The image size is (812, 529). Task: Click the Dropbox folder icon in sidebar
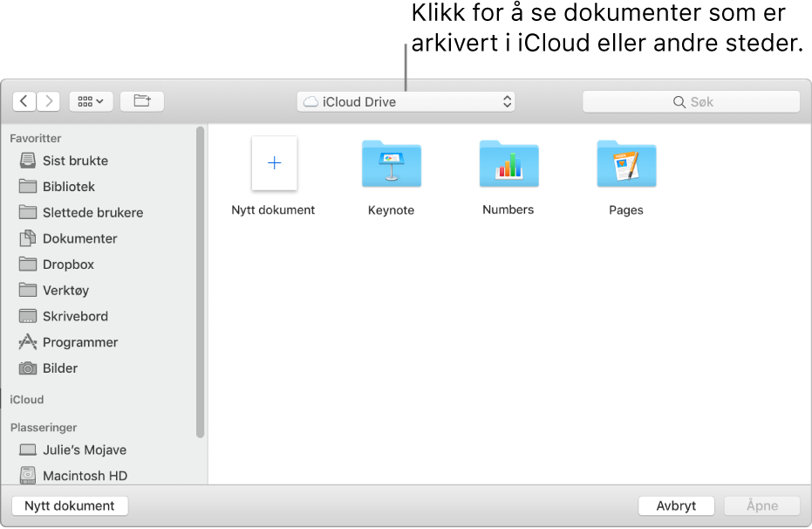tap(28, 264)
